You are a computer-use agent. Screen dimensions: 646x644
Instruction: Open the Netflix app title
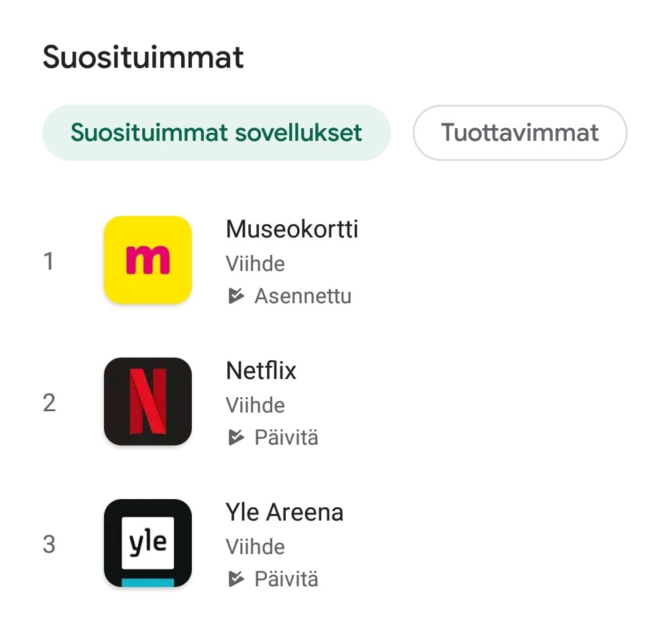tap(261, 370)
